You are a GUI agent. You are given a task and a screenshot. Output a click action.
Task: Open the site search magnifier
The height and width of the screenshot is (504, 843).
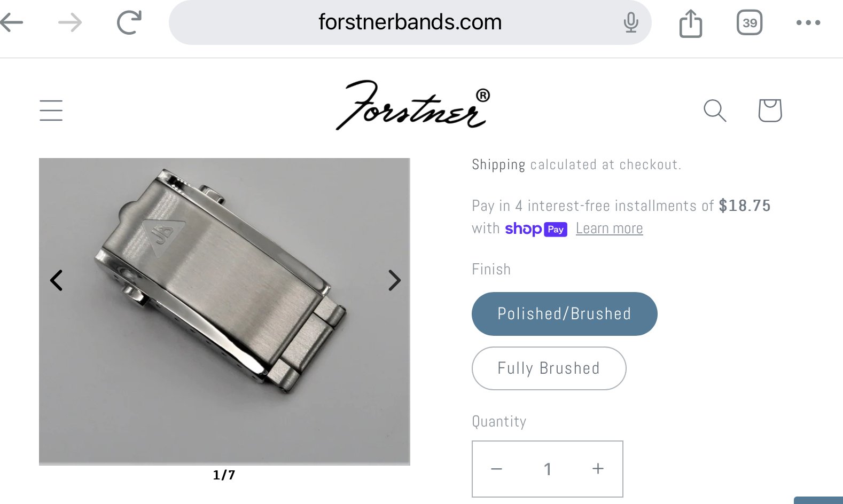click(715, 111)
